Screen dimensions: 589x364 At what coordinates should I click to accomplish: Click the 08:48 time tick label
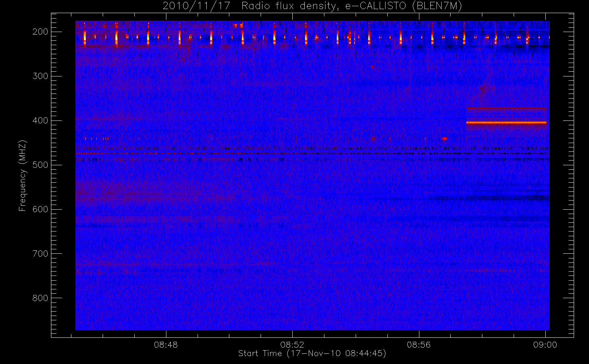[x=166, y=345]
